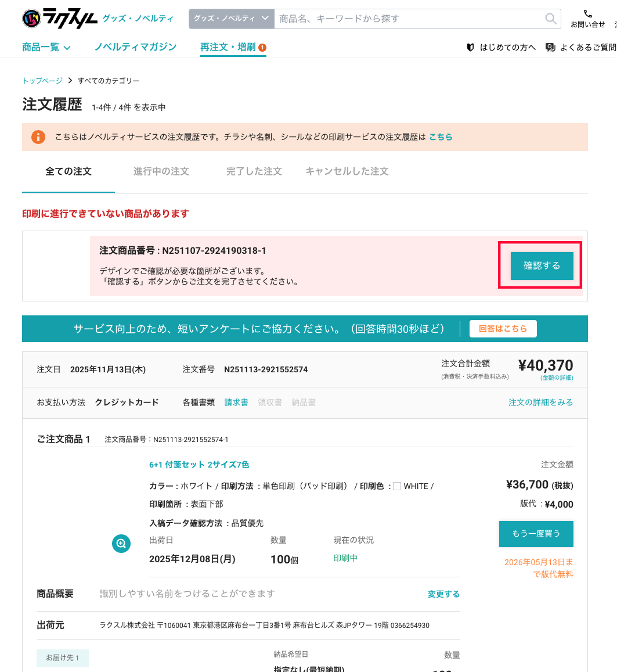Image resolution: width=617 pixels, height=672 pixels.
Task: Click すべてのカテゴリー breadcrumb text
Action: coord(109,81)
